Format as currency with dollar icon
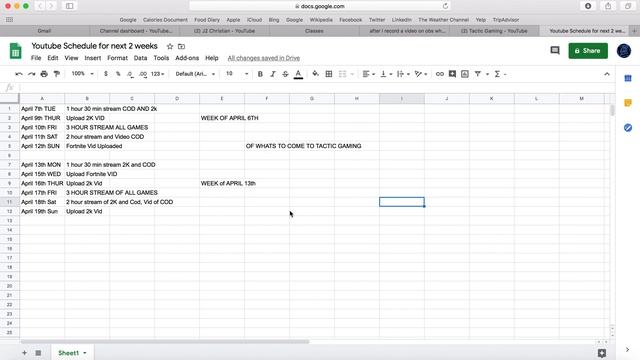The width and height of the screenshot is (640, 360). [x=106, y=74]
